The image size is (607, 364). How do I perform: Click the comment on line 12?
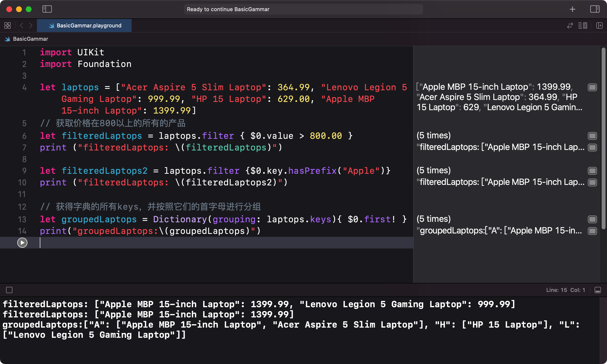pyautogui.click(x=150, y=207)
